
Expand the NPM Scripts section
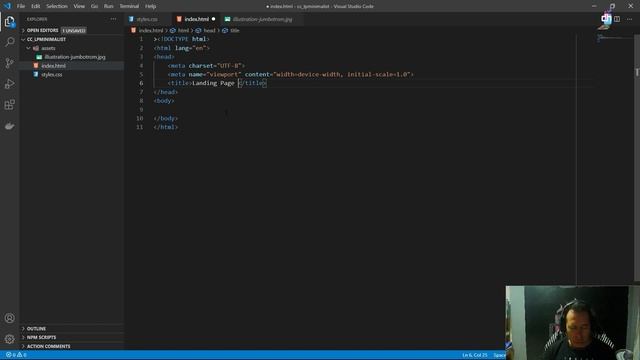pyautogui.click(x=41, y=338)
